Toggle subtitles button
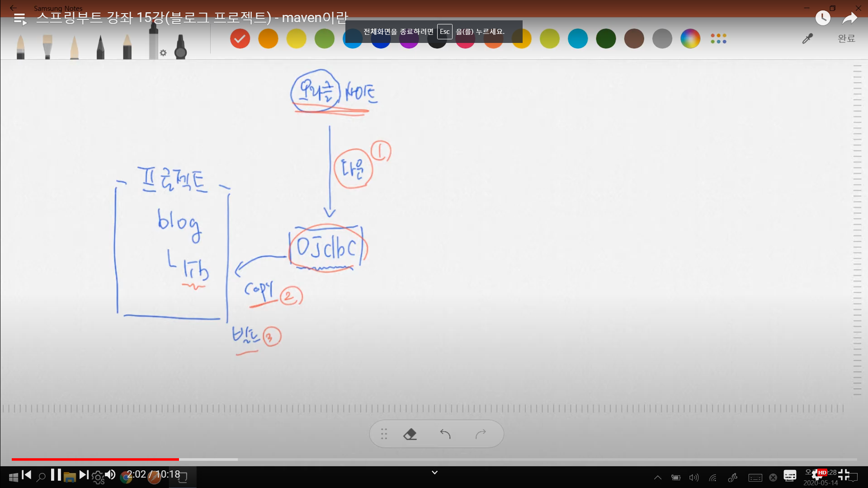Viewport: 868px width, 488px height. tap(790, 475)
